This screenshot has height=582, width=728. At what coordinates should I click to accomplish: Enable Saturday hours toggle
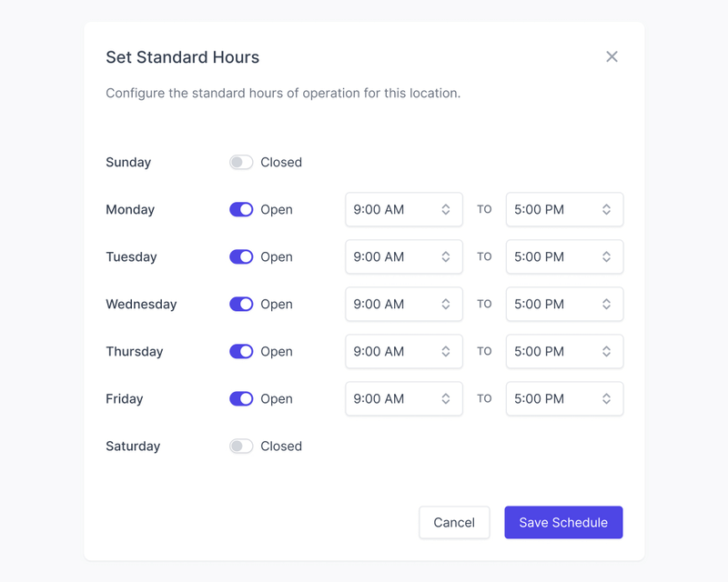click(x=241, y=447)
